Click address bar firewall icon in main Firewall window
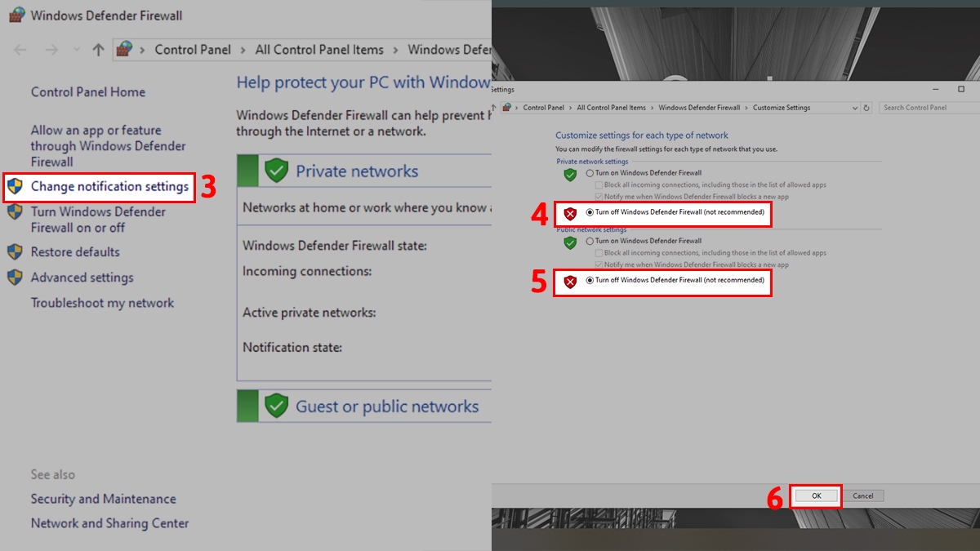 coord(123,49)
